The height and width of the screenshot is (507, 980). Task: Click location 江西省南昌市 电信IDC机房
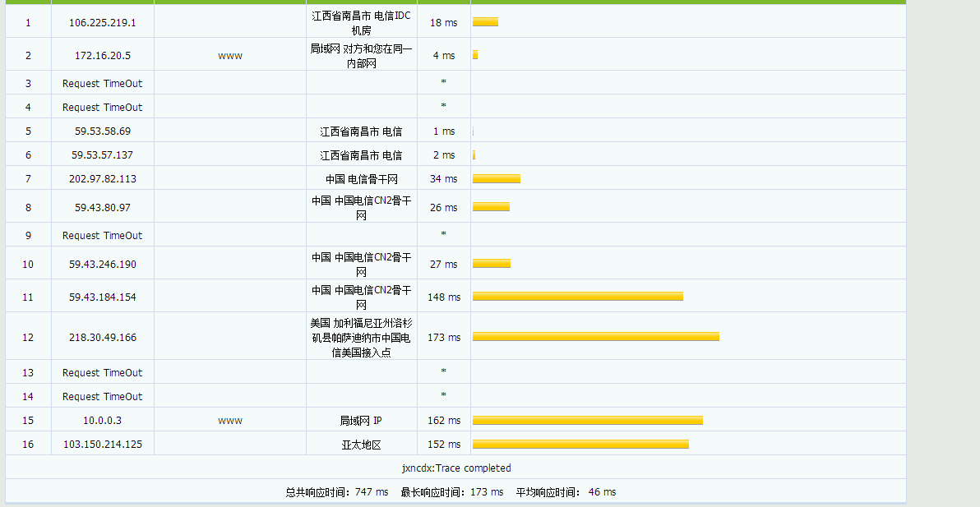tap(361, 22)
